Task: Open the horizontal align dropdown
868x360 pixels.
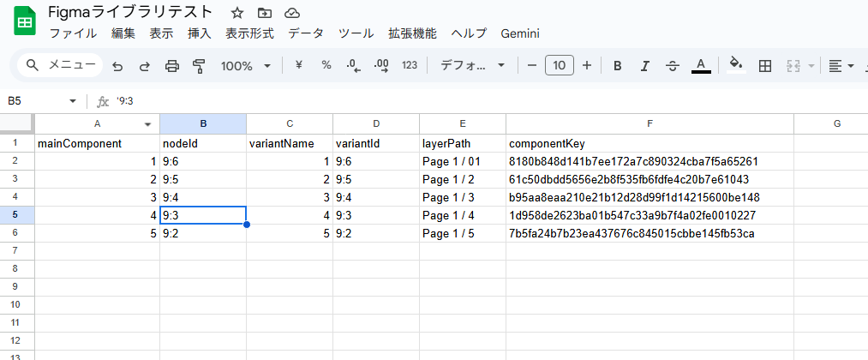Action: (x=841, y=66)
